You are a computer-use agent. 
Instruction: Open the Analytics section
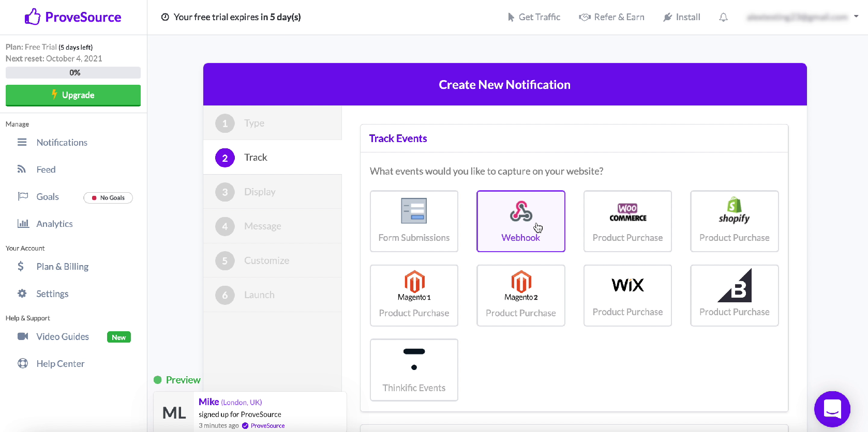pos(54,224)
